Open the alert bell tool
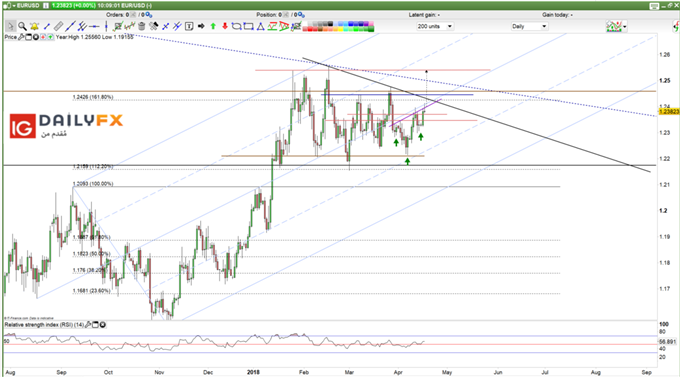Screen dimensions: 680x377 click(34, 26)
